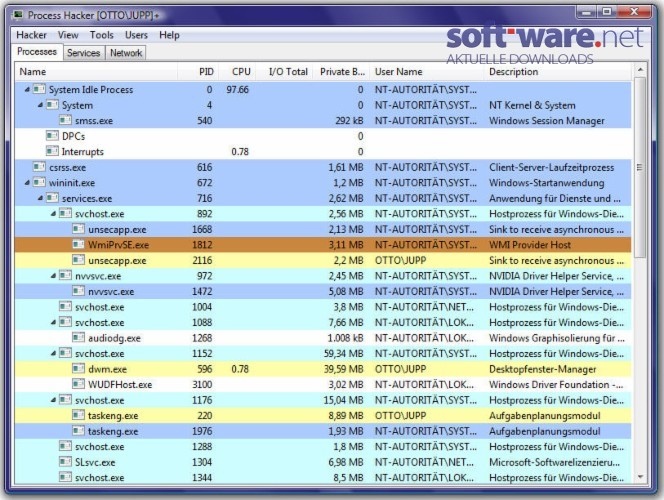Click the WUDFHost.exe process icon
Viewport: 664px width, 500px height.
[x=79, y=384]
